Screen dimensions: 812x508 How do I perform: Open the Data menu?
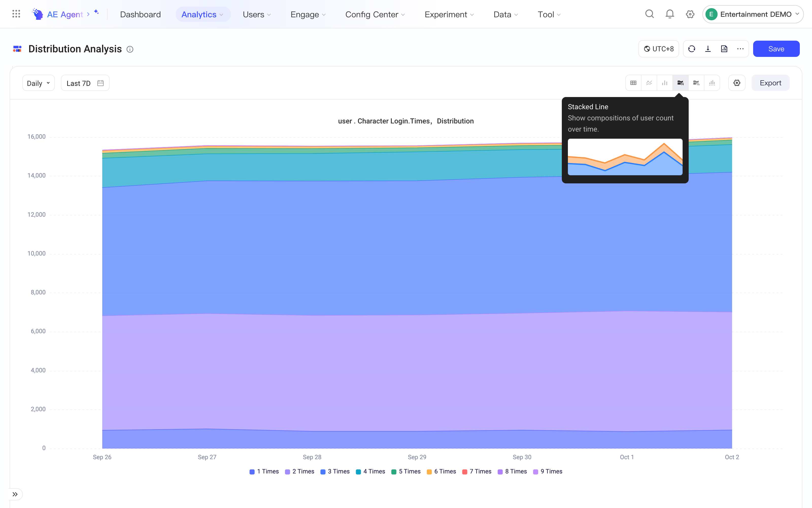tap(506, 14)
